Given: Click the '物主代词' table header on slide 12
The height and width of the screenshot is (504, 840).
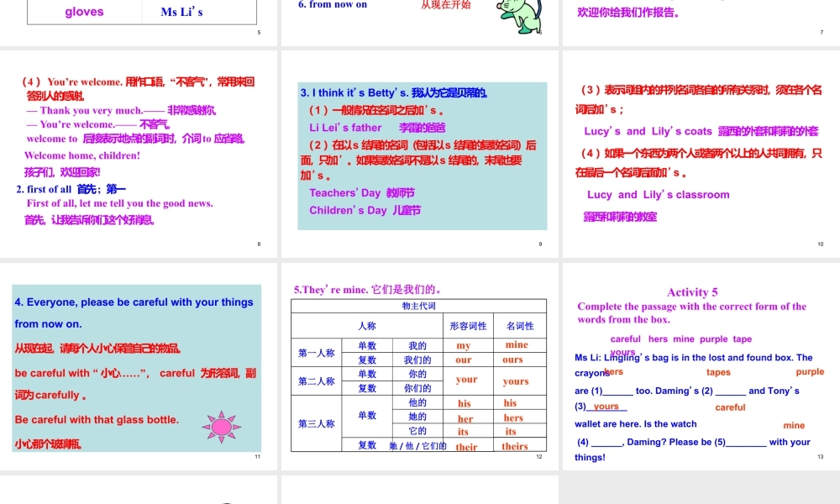Looking at the screenshot, I should point(417,305).
